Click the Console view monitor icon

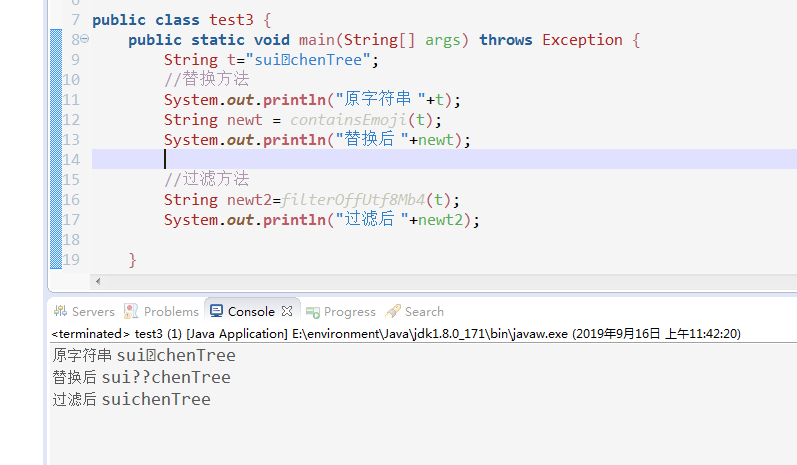[217, 311]
